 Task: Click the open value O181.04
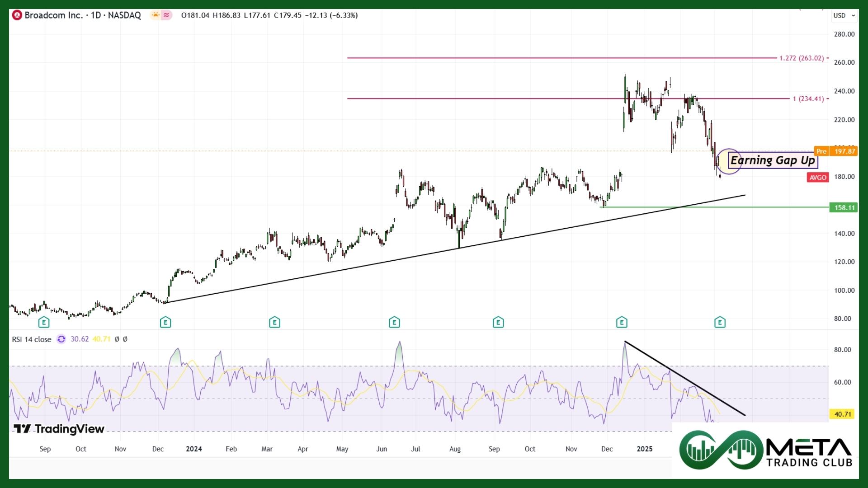195,15
